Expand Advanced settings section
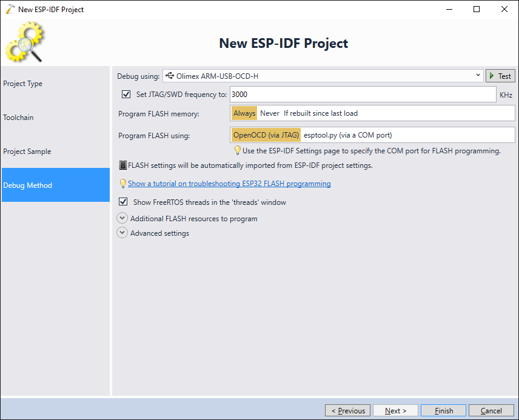This screenshot has width=519, height=420. pyautogui.click(x=122, y=233)
